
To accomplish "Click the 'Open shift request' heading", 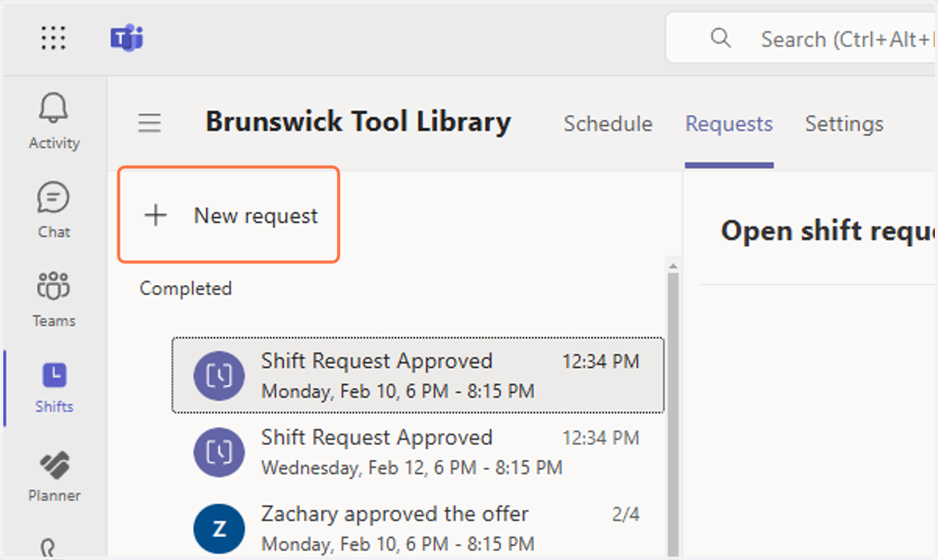I will point(829,230).
